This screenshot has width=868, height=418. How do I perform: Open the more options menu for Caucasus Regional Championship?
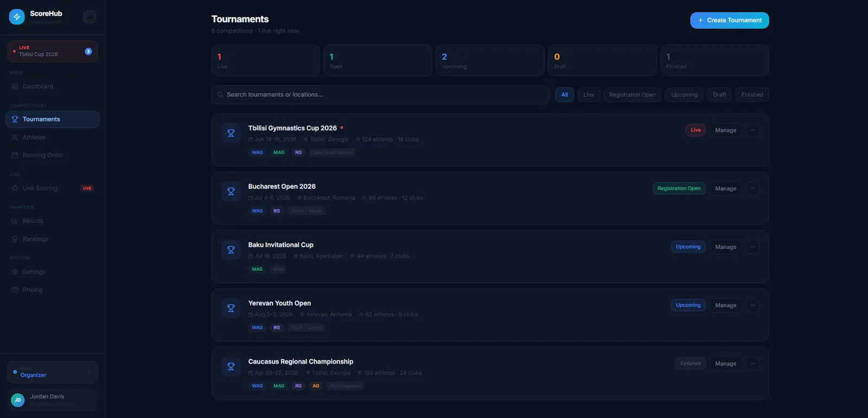752,364
